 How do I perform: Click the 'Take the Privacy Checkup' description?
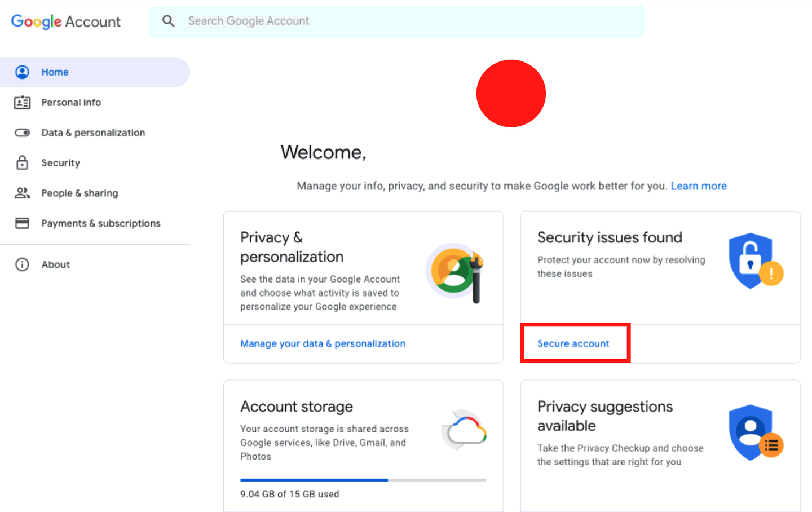620,455
